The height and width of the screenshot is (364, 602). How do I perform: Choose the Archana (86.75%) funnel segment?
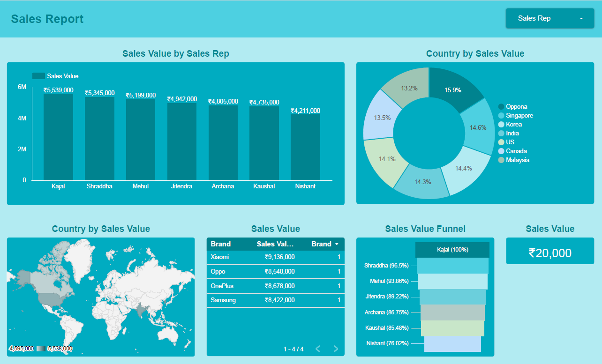[x=452, y=312]
